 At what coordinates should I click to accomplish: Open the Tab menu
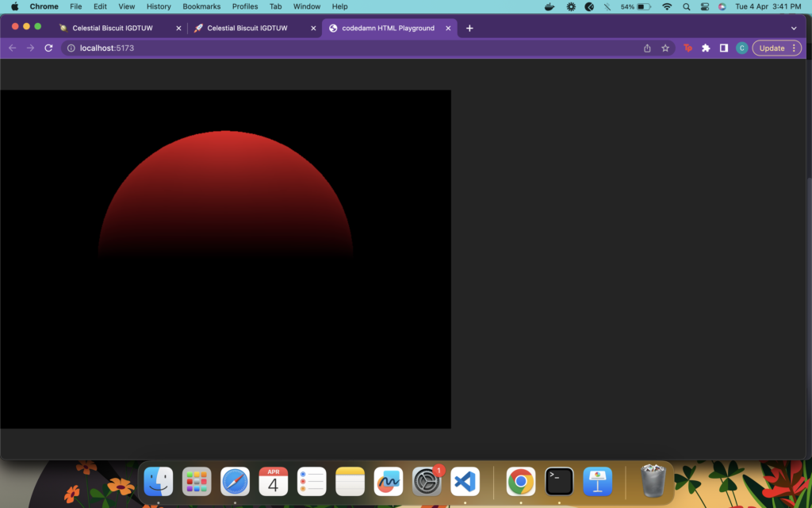[275, 6]
